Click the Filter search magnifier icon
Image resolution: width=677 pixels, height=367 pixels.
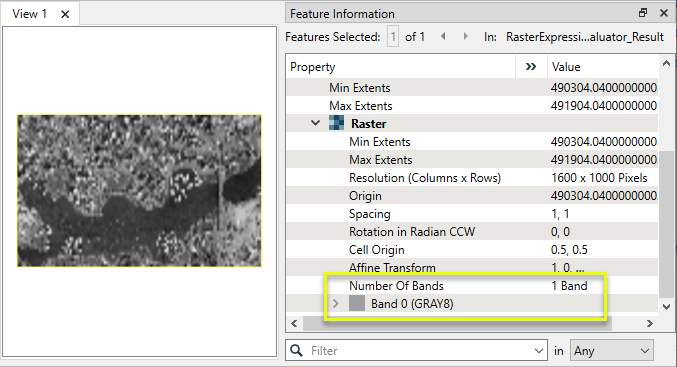(x=297, y=350)
